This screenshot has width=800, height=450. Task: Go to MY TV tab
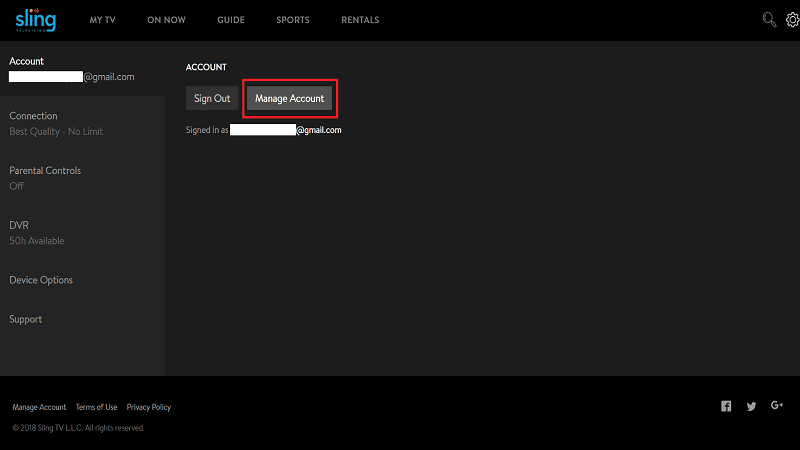click(x=103, y=20)
